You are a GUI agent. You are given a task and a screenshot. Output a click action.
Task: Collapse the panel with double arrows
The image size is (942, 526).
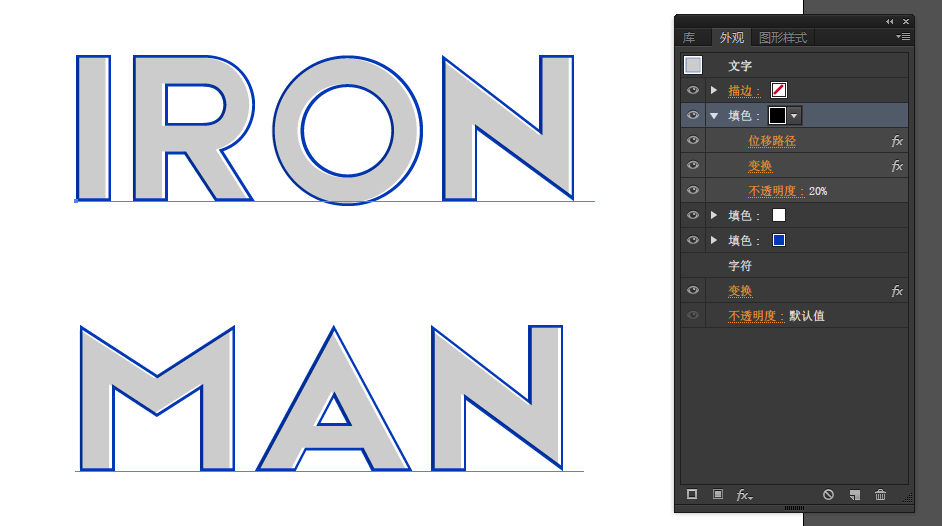pos(889,22)
